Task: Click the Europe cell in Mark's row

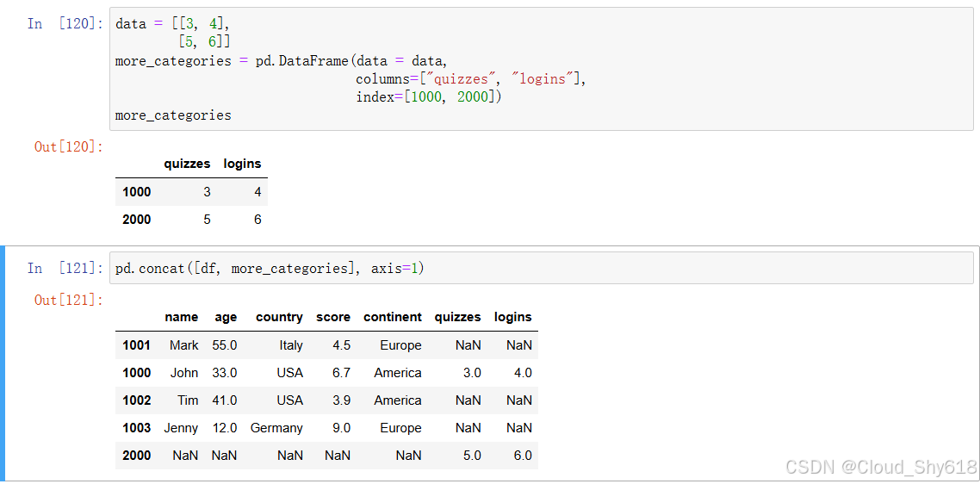Action: coord(400,345)
